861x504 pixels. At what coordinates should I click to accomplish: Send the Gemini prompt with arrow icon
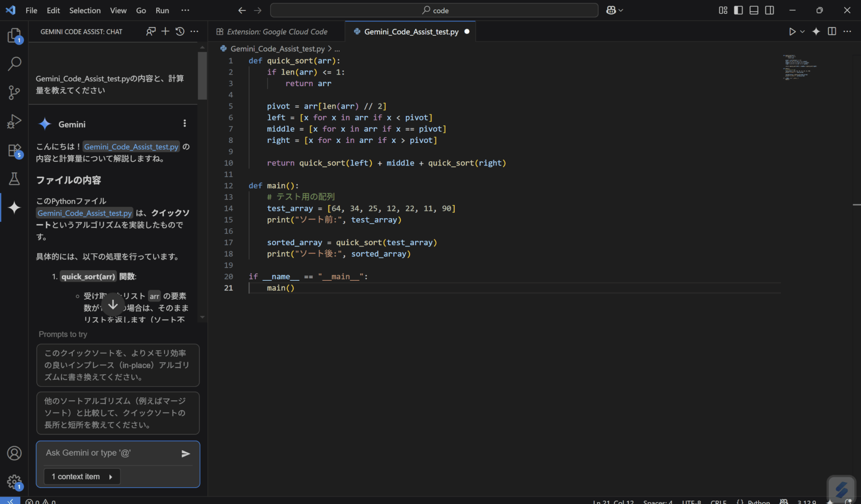point(186,453)
